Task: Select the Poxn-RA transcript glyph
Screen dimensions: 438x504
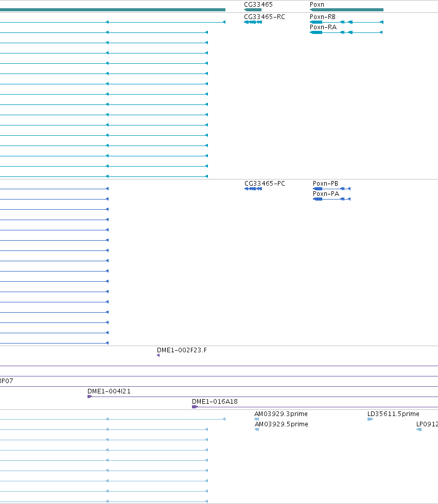Action: coord(346,32)
